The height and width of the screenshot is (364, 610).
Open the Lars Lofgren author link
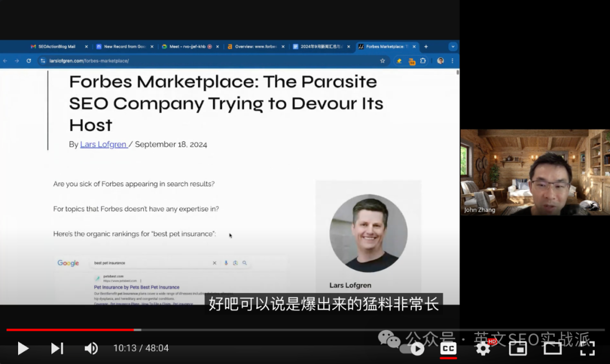pos(103,144)
